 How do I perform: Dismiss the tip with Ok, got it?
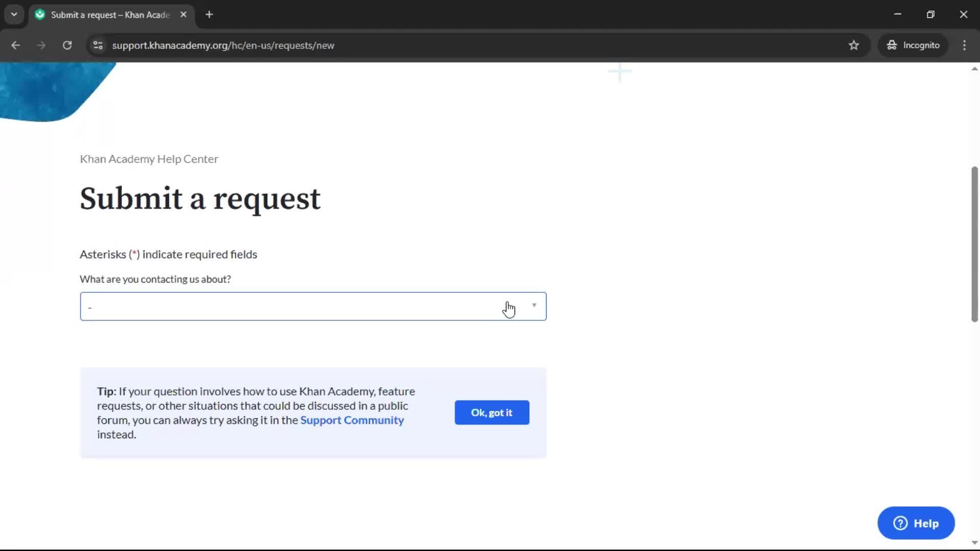click(x=492, y=413)
